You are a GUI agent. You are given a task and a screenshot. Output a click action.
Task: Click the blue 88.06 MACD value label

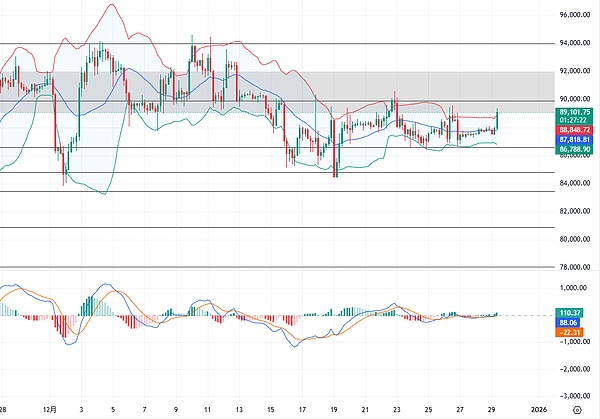[x=570, y=323]
